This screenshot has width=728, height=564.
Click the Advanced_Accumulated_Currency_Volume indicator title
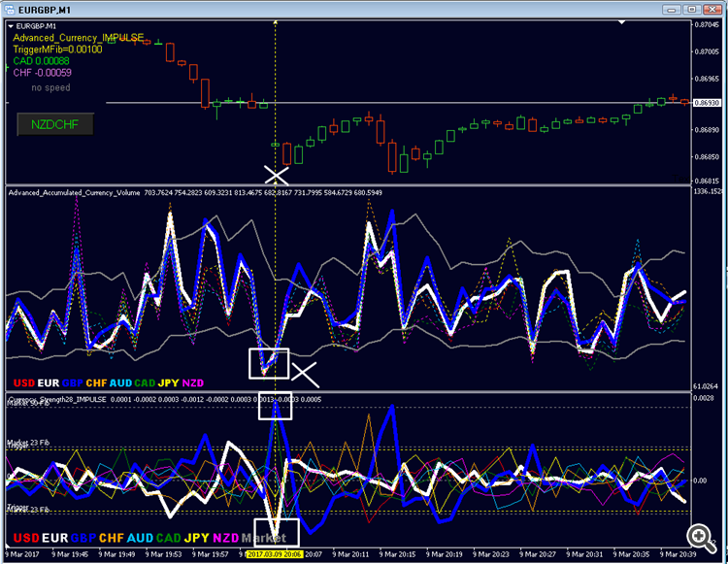(x=75, y=192)
